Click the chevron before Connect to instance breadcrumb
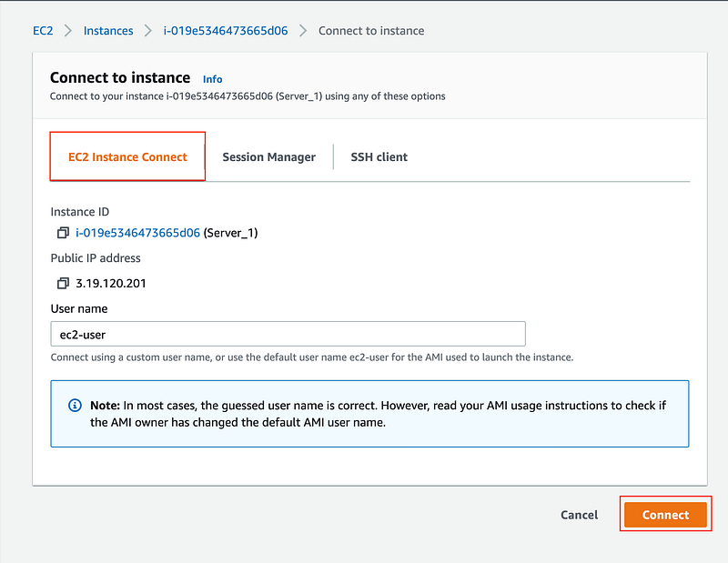The height and width of the screenshot is (563, 728). coord(303,31)
